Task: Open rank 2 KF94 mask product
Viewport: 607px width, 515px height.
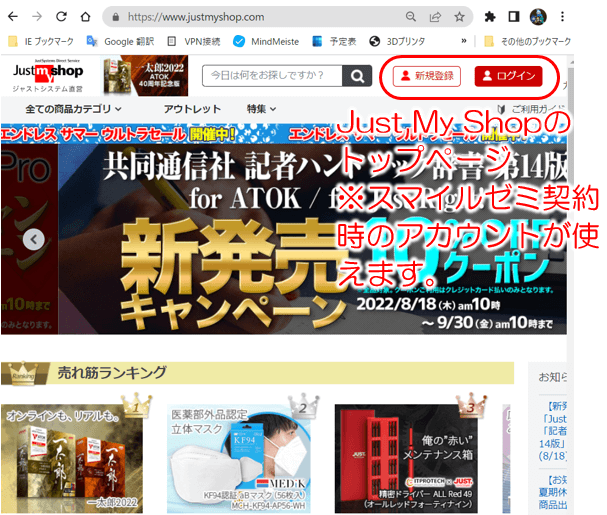Action: 238,459
